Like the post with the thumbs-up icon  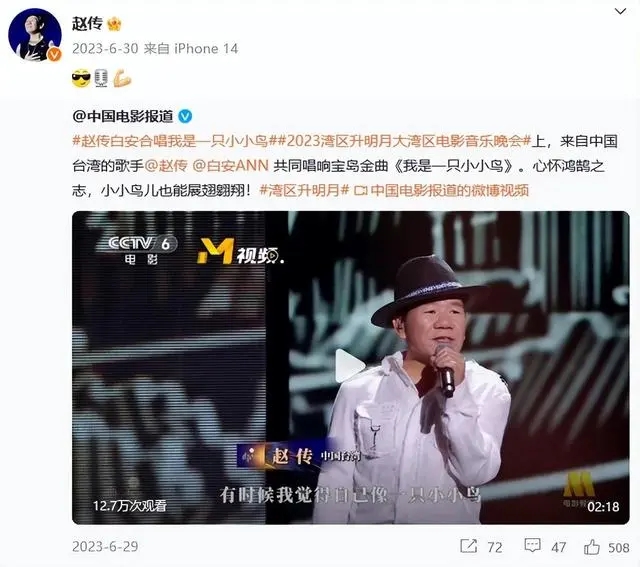point(592,546)
